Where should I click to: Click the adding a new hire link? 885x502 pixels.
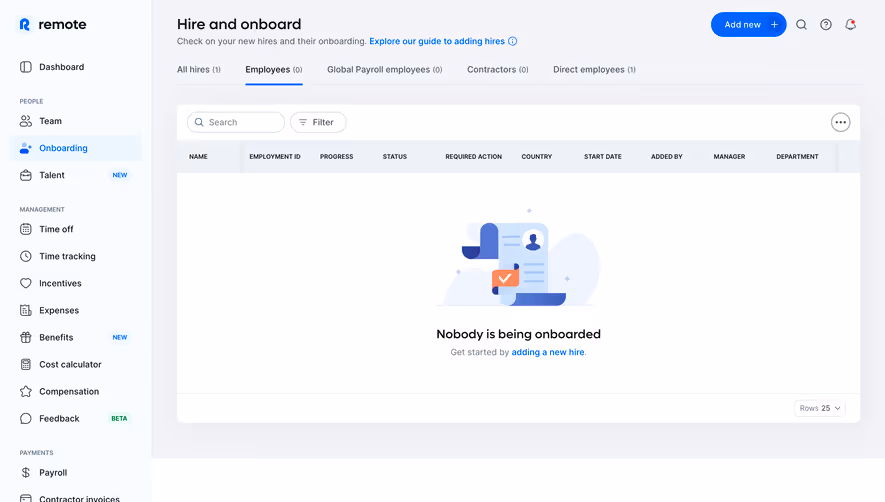click(548, 352)
